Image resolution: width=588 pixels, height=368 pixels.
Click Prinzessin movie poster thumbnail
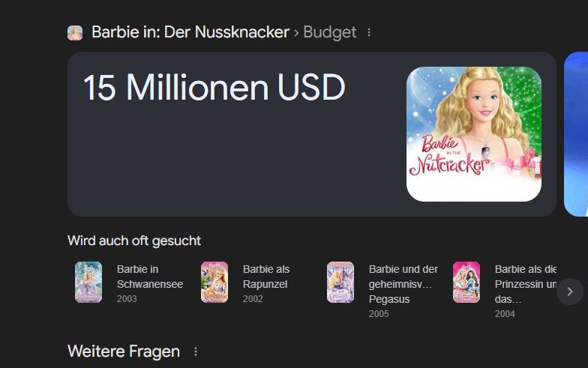[x=466, y=282]
